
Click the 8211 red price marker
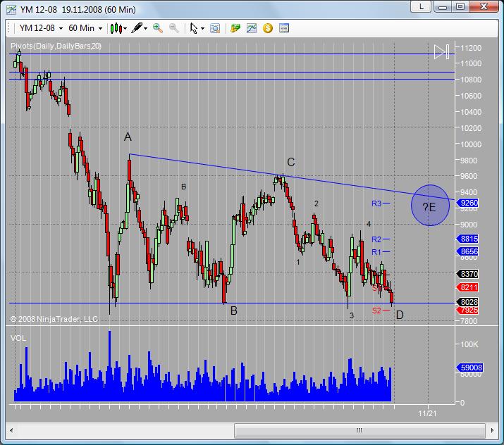point(467,287)
